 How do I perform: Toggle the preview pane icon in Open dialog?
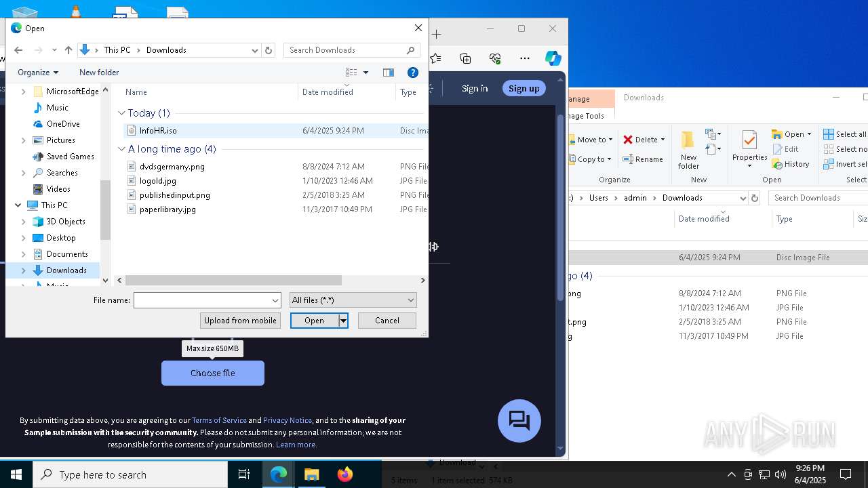click(x=389, y=73)
